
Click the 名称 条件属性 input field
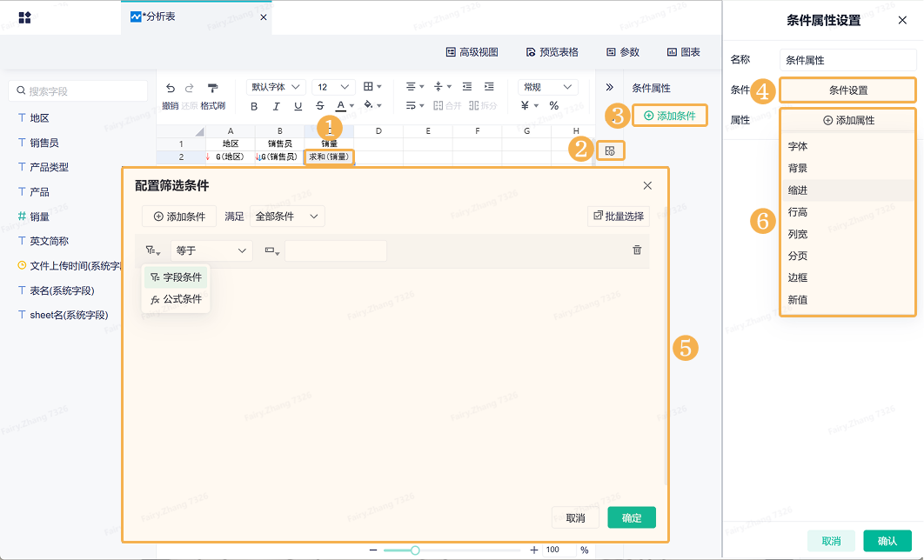click(x=848, y=60)
